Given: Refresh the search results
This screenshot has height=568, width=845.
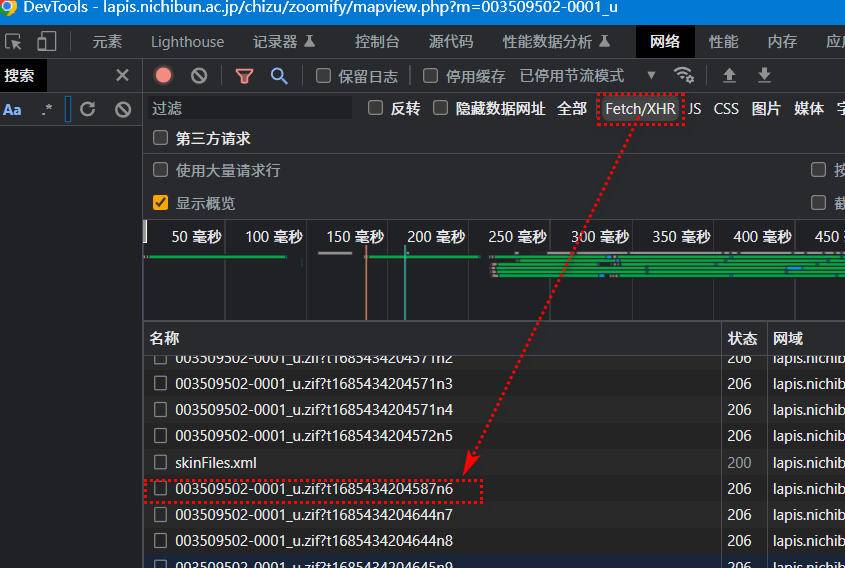Looking at the screenshot, I should (88, 109).
